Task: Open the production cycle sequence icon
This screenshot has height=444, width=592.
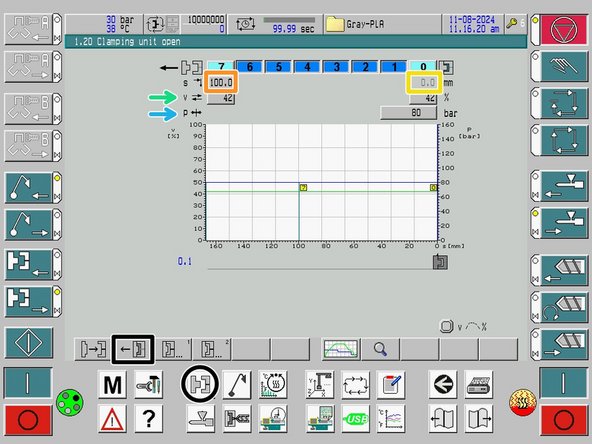Action: pyautogui.click(x=355, y=384)
